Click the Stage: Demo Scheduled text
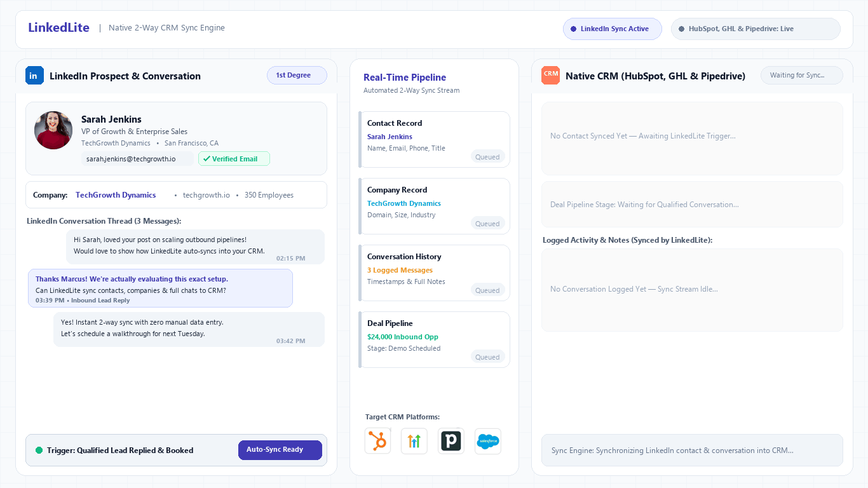Viewport: 868px width, 488px height. [x=403, y=348]
